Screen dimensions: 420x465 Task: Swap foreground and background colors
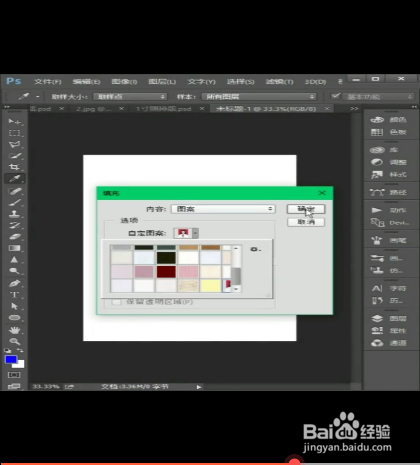20,350
